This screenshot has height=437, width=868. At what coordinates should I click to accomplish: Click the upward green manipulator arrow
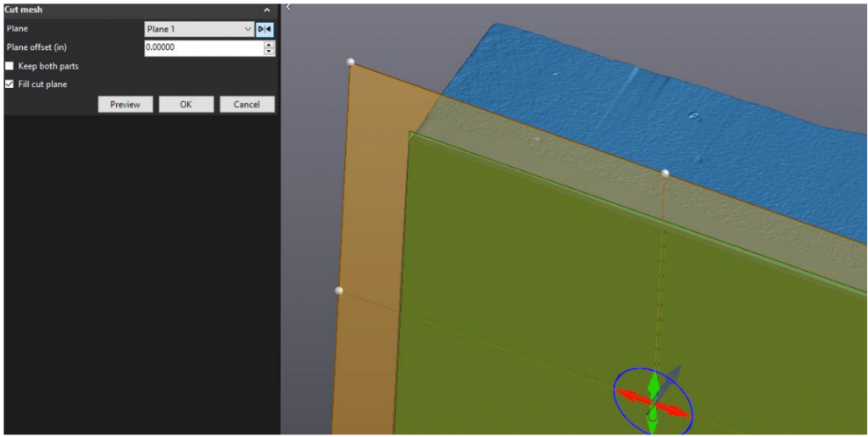[x=654, y=381]
